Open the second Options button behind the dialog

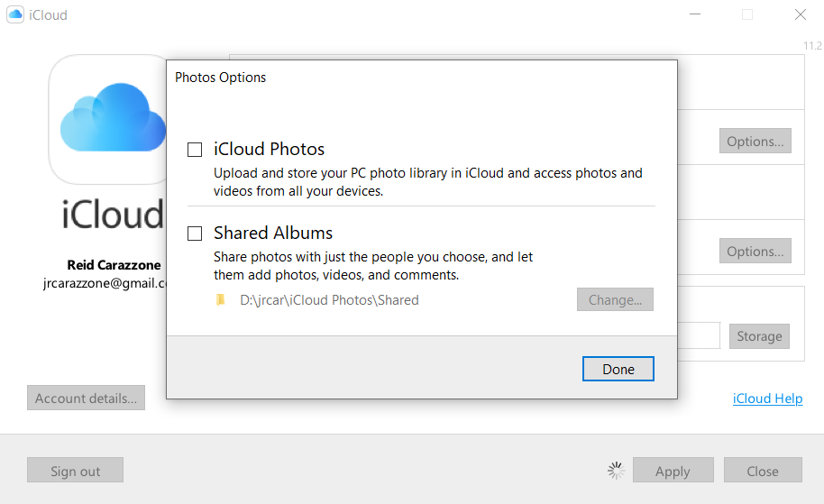[x=755, y=252]
